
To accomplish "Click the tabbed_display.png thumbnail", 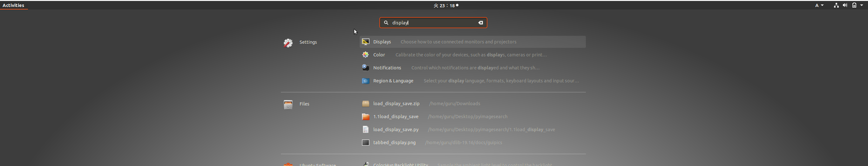I will pyautogui.click(x=365, y=143).
